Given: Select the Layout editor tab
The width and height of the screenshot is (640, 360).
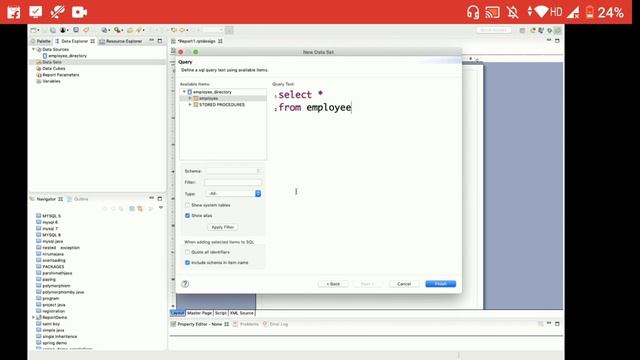Looking at the screenshot, I should click(x=178, y=313).
